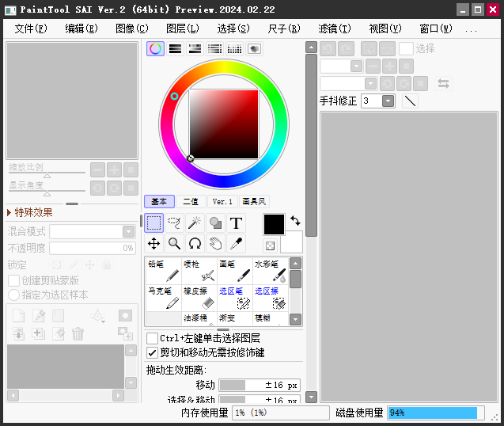
Task: Choose the 橡皮擦 eraser tool
Action: pyautogui.click(x=199, y=298)
